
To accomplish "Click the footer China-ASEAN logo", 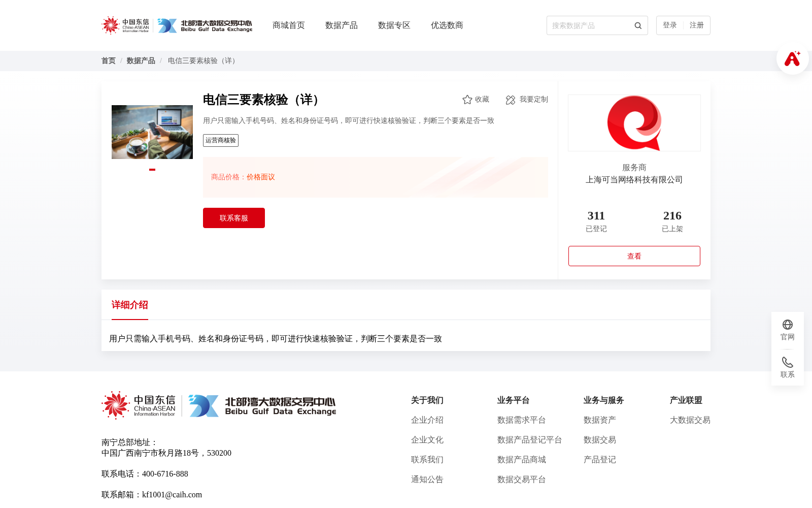I will [139, 405].
